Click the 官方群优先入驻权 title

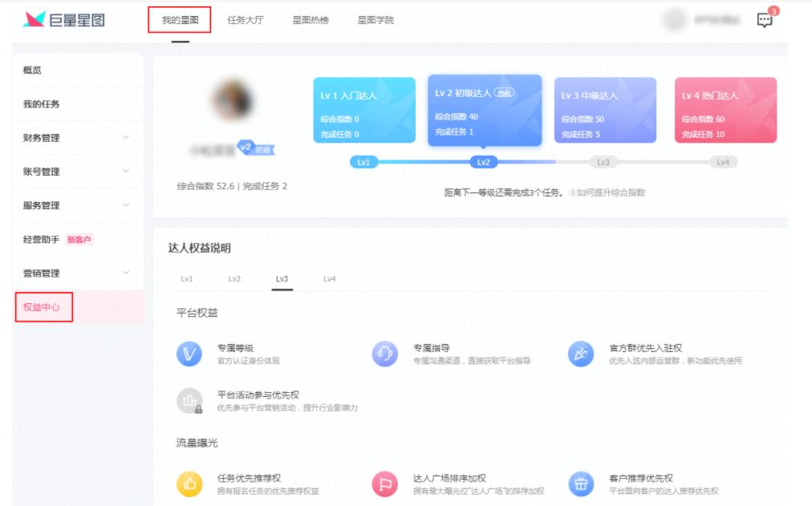pyautogui.click(x=646, y=348)
